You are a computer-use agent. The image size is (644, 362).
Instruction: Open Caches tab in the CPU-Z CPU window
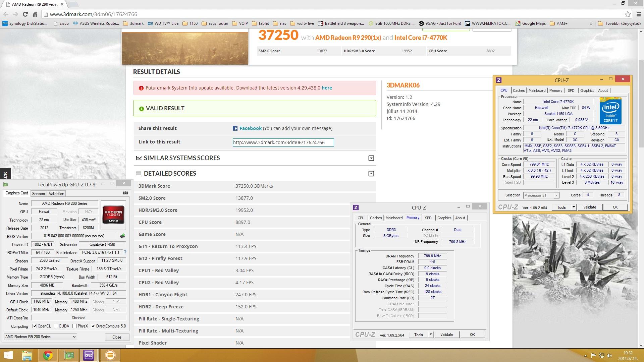[519, 90]
